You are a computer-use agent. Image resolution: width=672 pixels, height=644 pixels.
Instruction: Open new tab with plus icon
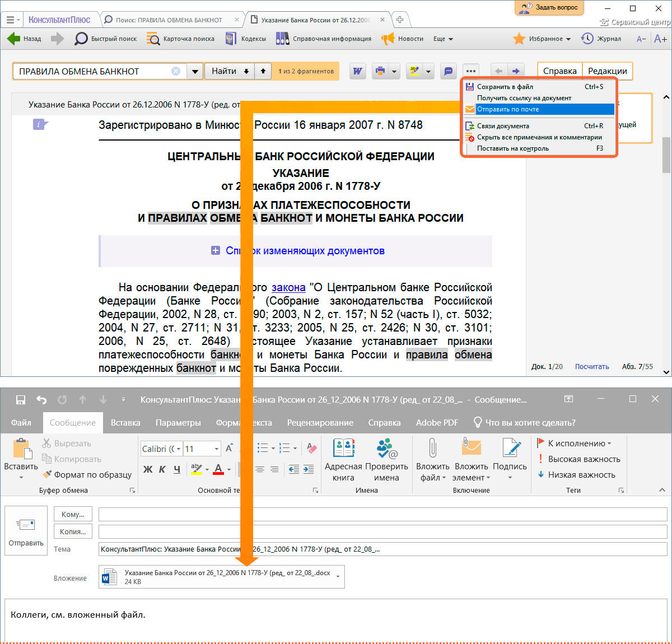[400, 20]
